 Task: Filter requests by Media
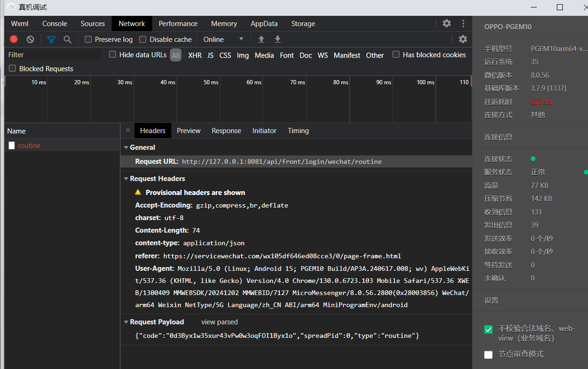click(x=264, y=55)
